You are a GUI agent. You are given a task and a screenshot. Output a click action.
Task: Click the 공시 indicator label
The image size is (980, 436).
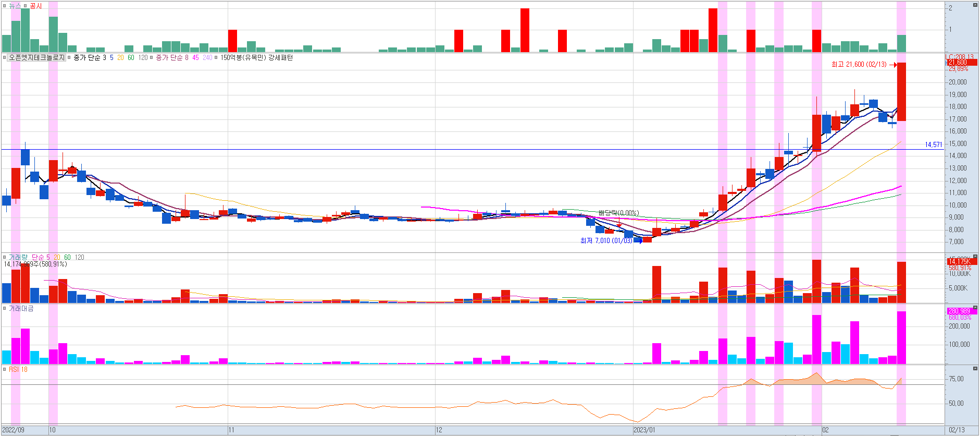pyautogui.click(x=36, y=6)
